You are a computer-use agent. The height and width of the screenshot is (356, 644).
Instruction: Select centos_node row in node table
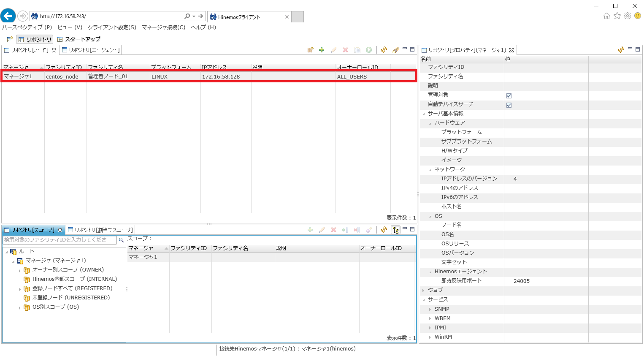tap(208, 76)
